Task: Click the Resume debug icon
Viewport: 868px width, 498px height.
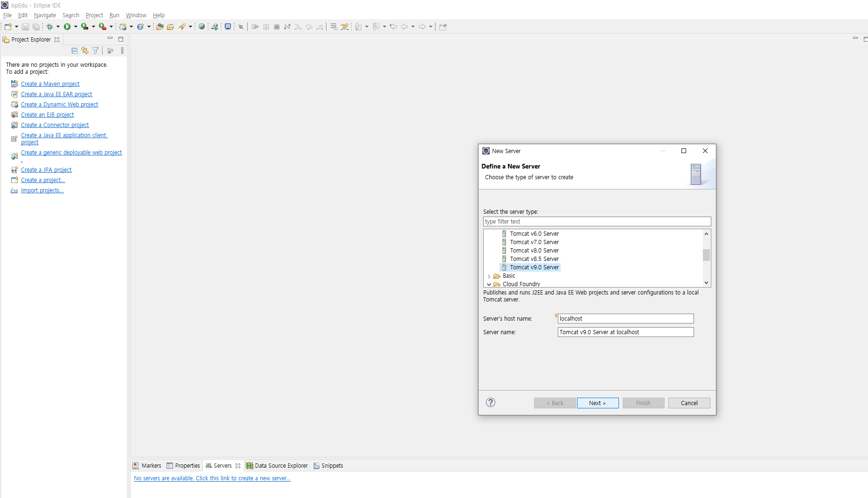Action: pos(255,27)
